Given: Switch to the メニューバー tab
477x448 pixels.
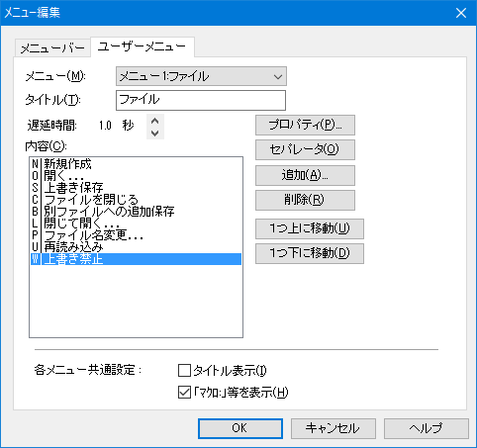Looking at the screenshot, I should (x=52, y=48).
